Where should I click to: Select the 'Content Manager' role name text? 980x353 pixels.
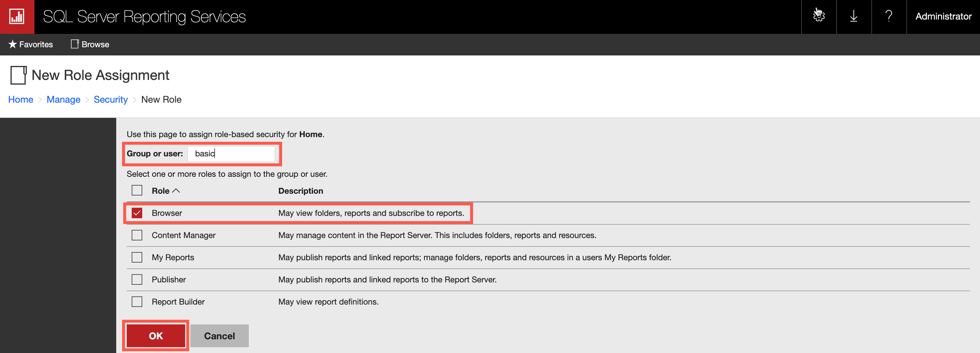coord(183,235)
